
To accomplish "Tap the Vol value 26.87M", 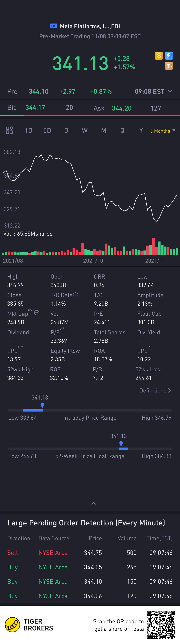I will coord(60,322).
